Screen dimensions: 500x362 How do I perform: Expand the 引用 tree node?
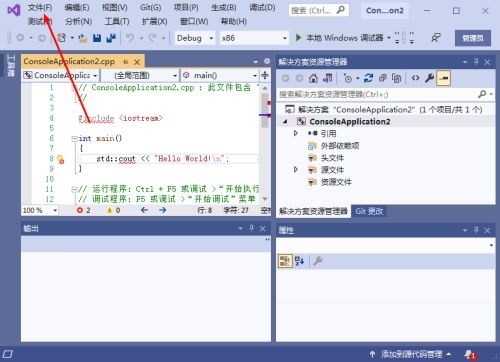[295, 133]
